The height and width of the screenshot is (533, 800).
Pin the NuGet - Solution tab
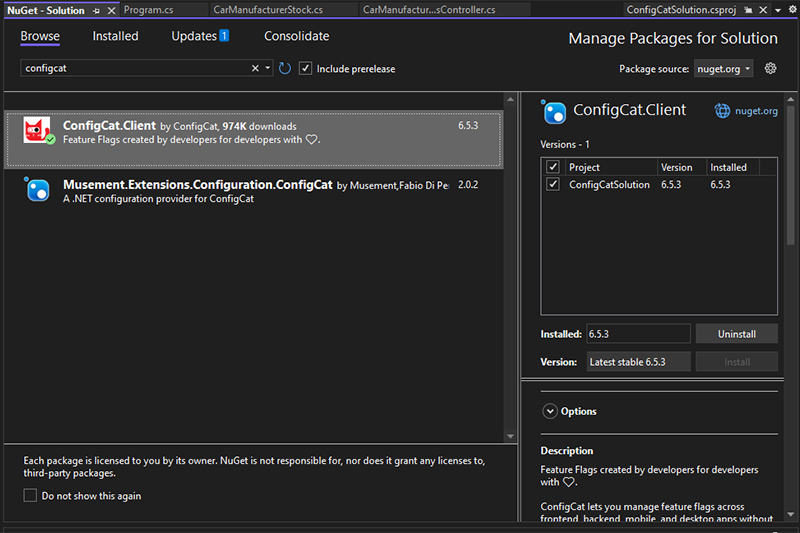(96, 10)
